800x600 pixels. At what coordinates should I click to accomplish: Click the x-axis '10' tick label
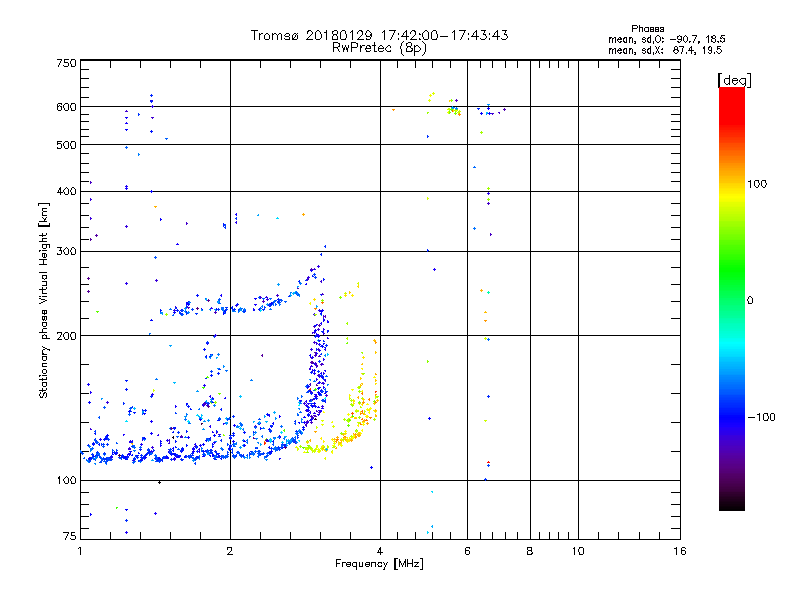click(x=578, y=551)
